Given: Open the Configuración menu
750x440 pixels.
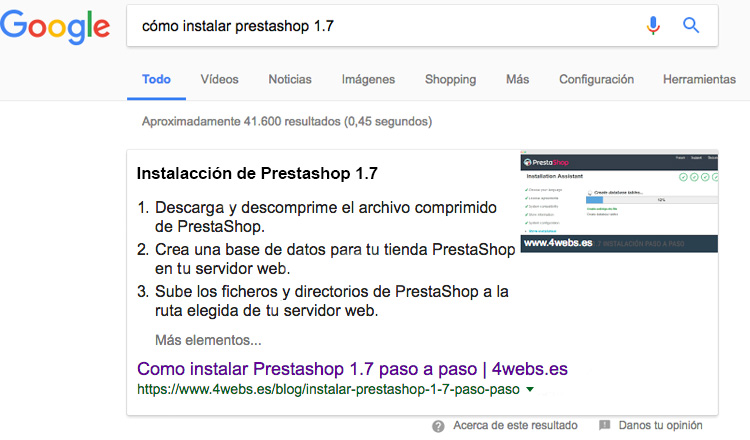Looking at the screenshot, I should coord(596,79).
